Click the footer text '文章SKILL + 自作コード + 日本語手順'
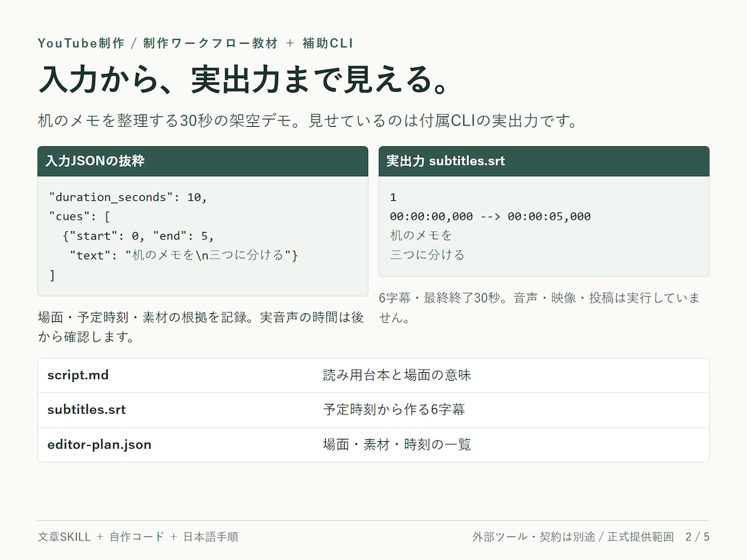Viewport: 747px width, 560px height. point(138,537)
